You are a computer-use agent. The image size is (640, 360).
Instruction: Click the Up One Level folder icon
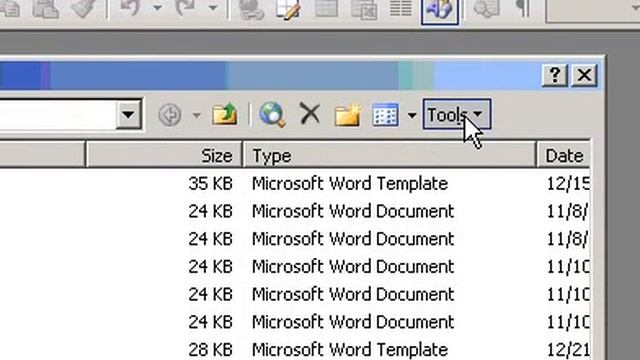[x=224, y=114]
